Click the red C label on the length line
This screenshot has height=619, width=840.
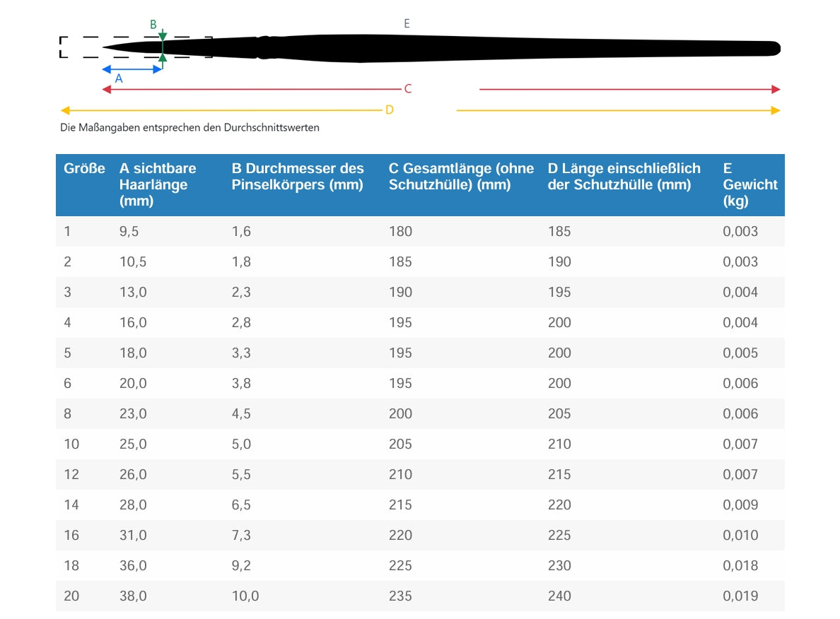coord(408,89)
